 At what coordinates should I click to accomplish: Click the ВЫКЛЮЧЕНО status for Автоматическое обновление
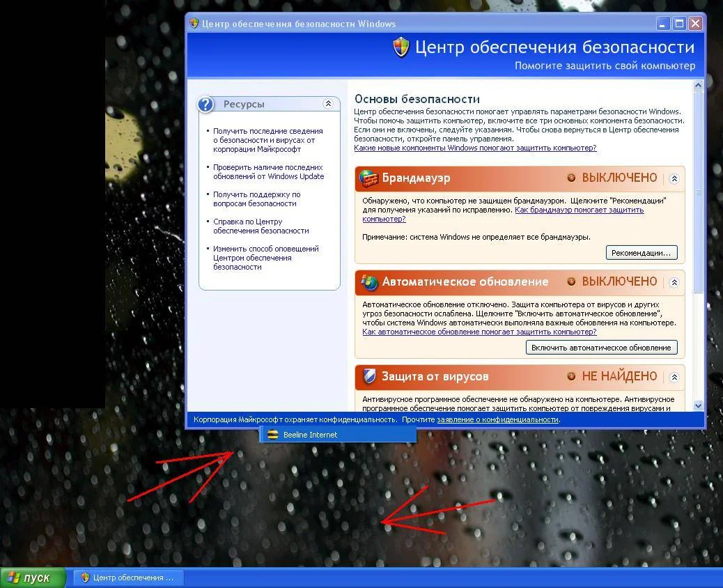[x=619, y=281]
